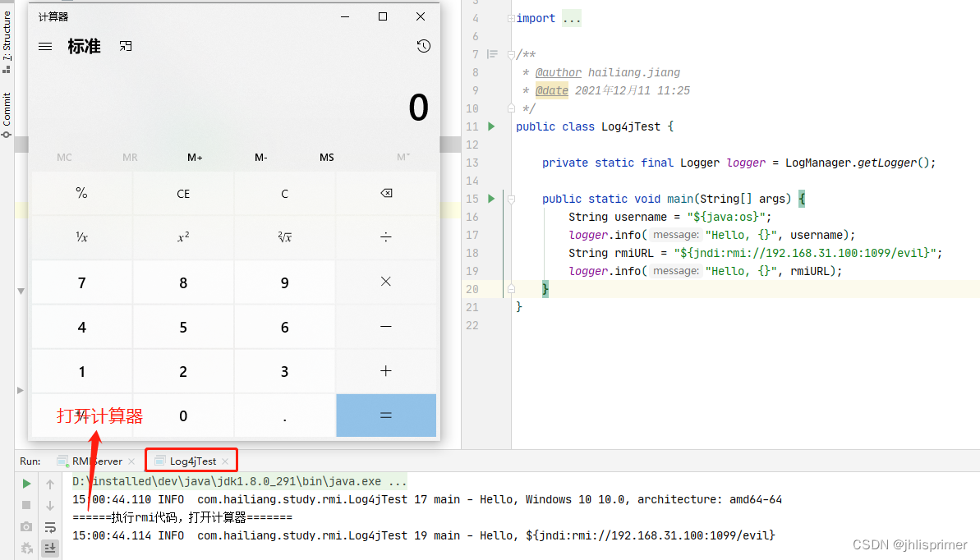
Task: Click the CE clear entry key
Action: 183,193
